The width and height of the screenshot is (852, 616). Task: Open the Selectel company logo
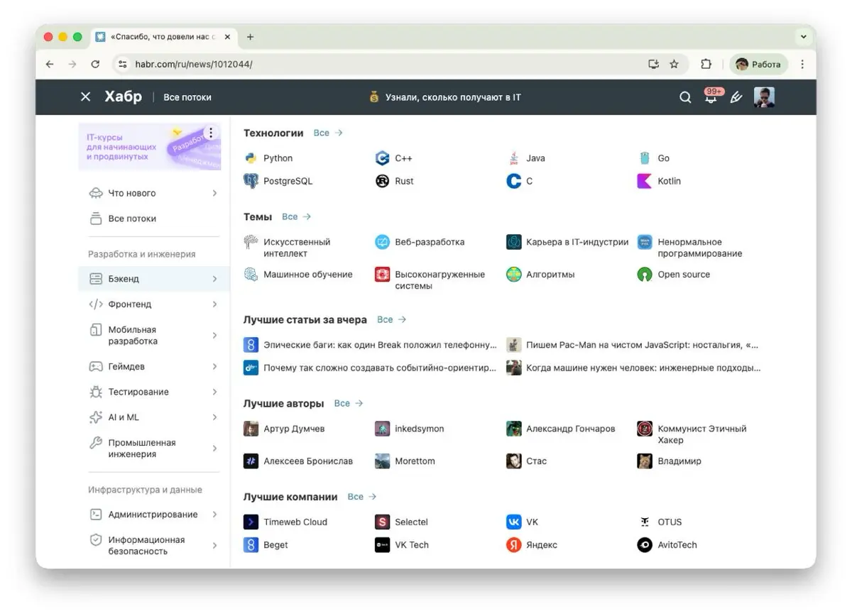click(382, 522)
